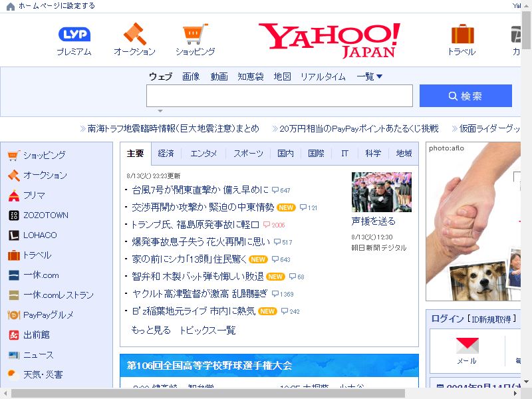Open 一休.comレストラン icon in sidebar

(13, 295)
